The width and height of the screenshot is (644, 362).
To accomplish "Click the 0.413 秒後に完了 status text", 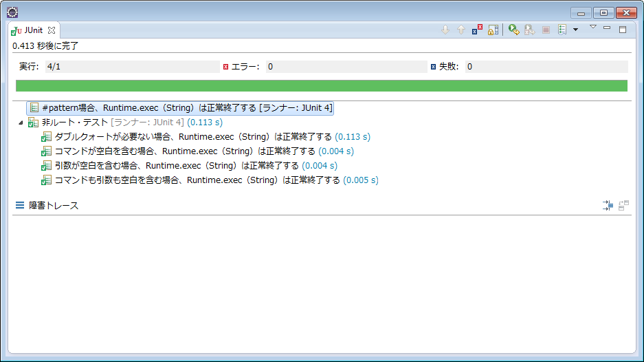I will click(45, 45).
